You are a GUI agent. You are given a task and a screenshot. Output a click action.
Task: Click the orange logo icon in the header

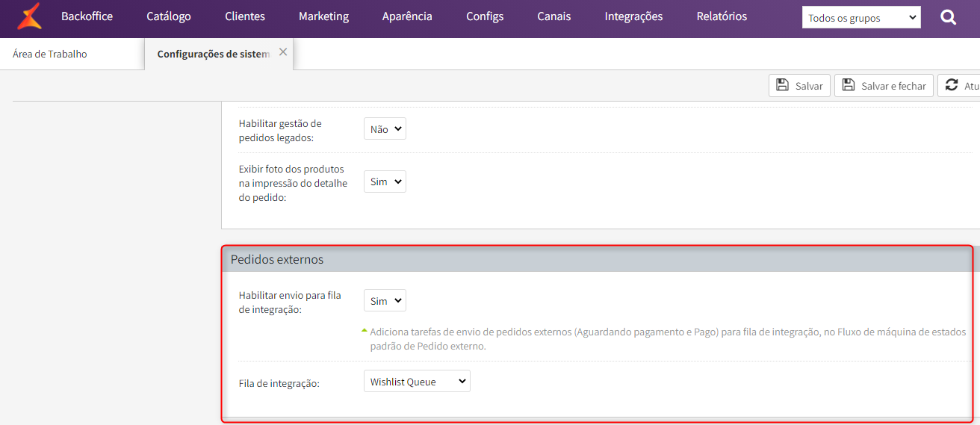coord(29,16)
